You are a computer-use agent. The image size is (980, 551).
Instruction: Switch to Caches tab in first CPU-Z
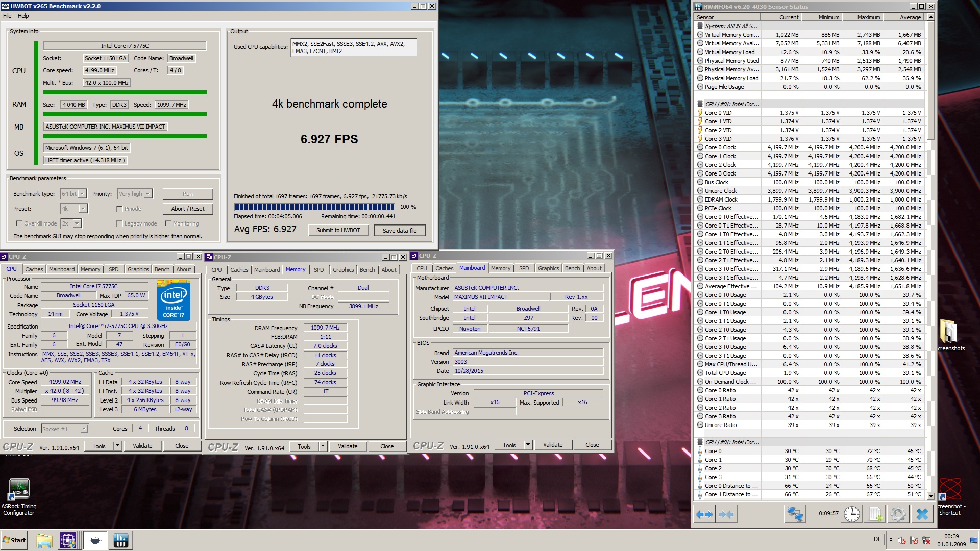coord(34,269)
